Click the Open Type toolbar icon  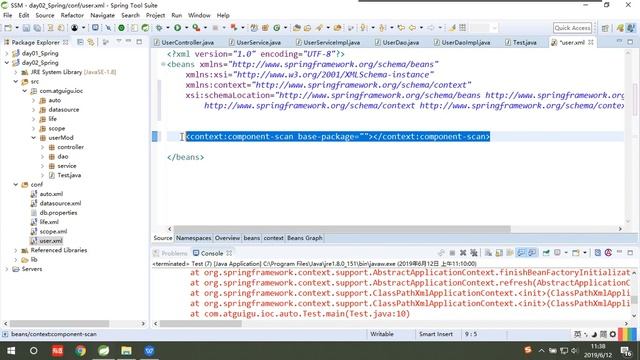(297, 28)
